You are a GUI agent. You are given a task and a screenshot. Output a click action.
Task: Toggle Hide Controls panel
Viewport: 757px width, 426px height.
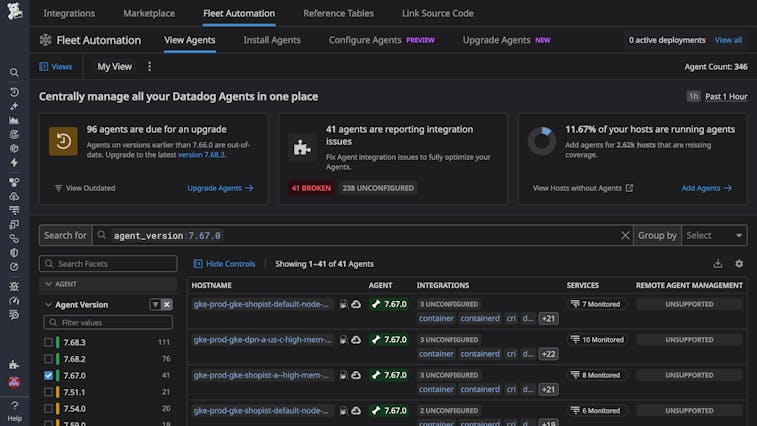click(x=224, y=264)
